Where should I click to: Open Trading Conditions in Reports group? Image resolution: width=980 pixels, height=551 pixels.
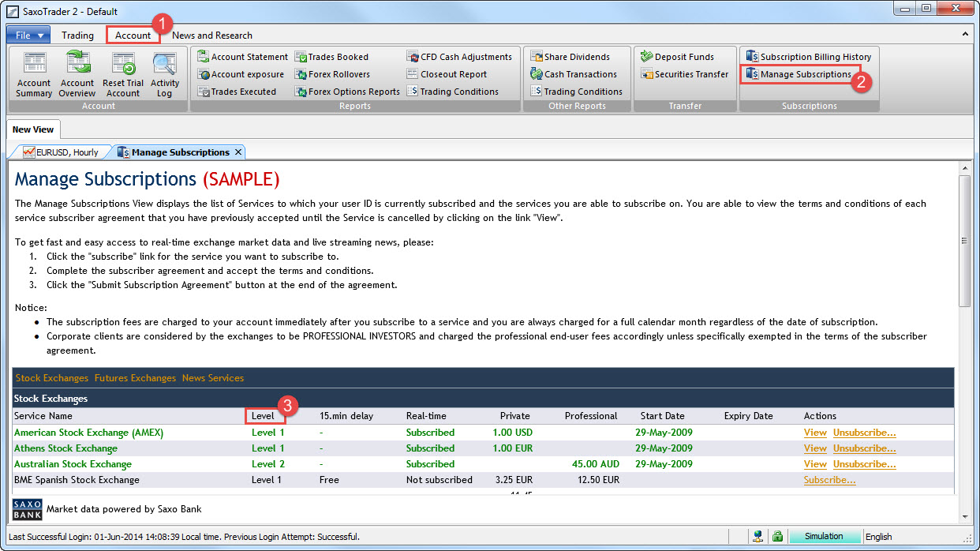(x=452, y=92)
